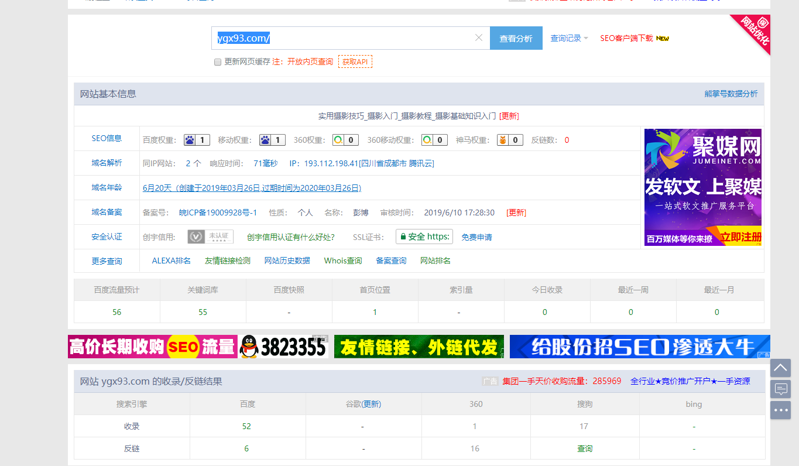Select the 域名备案 row label
The image size is (799, 466).
coord(106,212)
